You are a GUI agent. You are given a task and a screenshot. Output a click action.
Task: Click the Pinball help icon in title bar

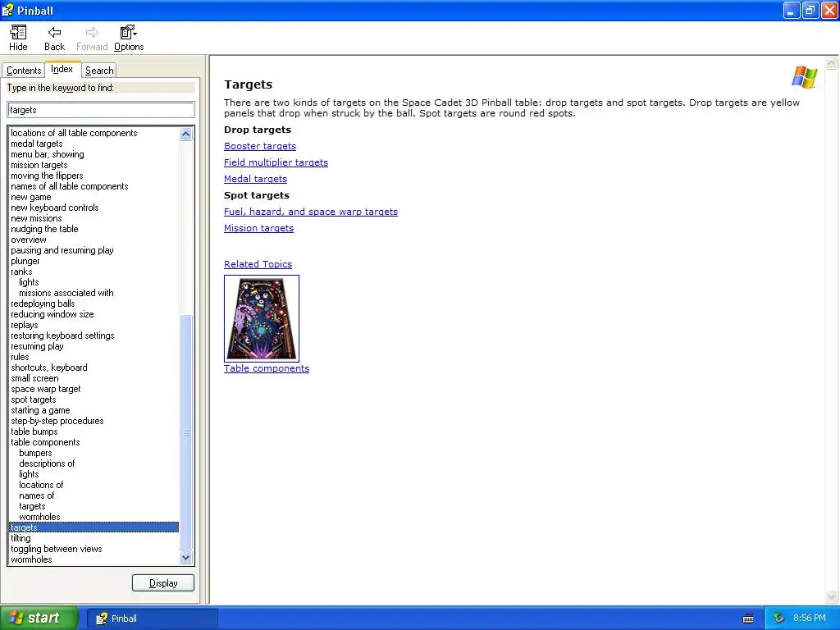(7, 10)
